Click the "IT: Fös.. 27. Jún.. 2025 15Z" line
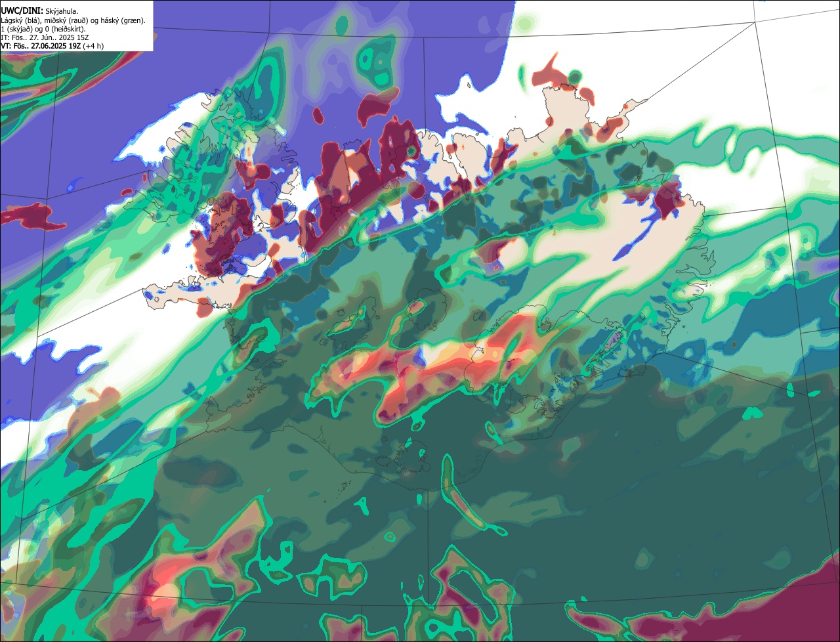 pos(45,37)
